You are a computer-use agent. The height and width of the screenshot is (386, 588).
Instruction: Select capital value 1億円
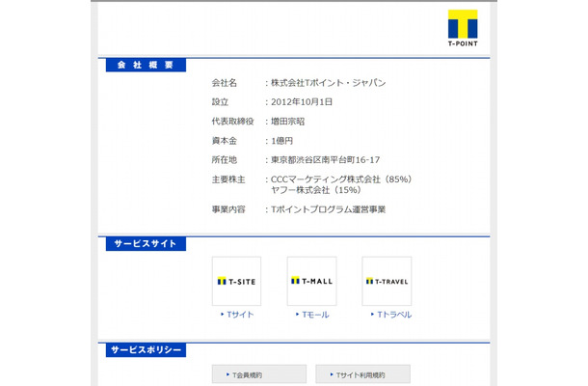(281, 141)
